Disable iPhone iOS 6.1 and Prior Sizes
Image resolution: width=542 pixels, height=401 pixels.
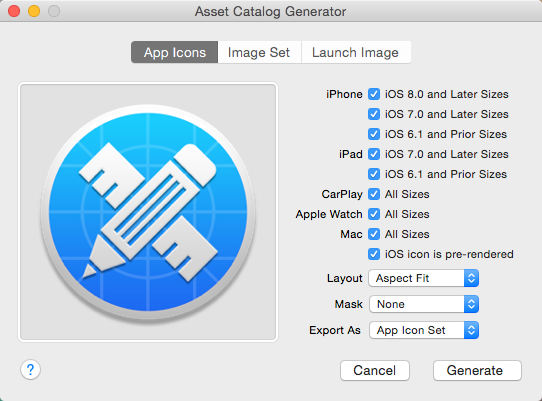tap(374, 134)
